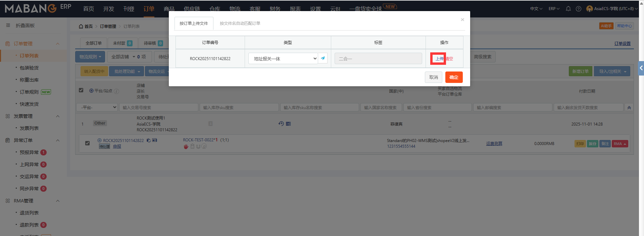
Task: Click the 上传 upload link
Action: pyautogui.click(x=439, y=59)
